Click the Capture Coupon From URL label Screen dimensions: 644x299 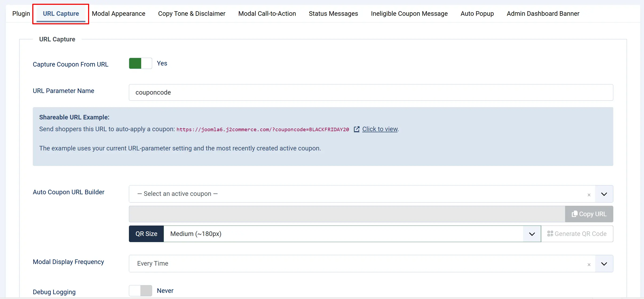(x=70, y=64)
